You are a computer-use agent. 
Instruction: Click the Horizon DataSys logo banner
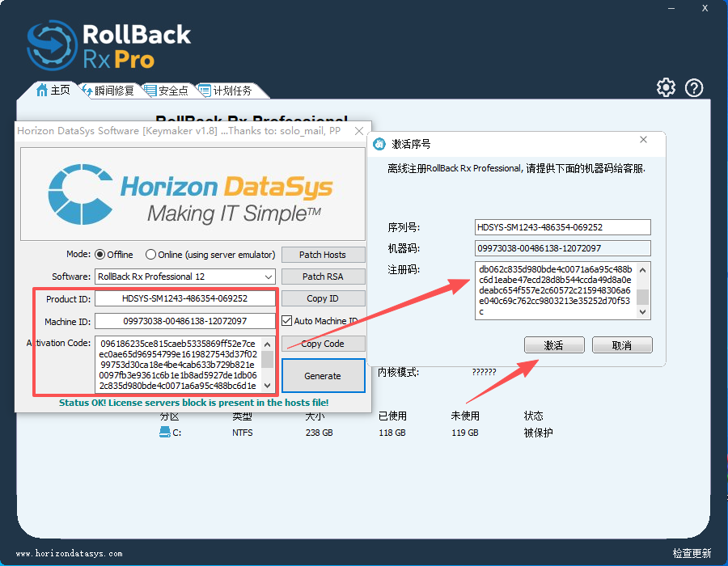(x=193, y=194)
